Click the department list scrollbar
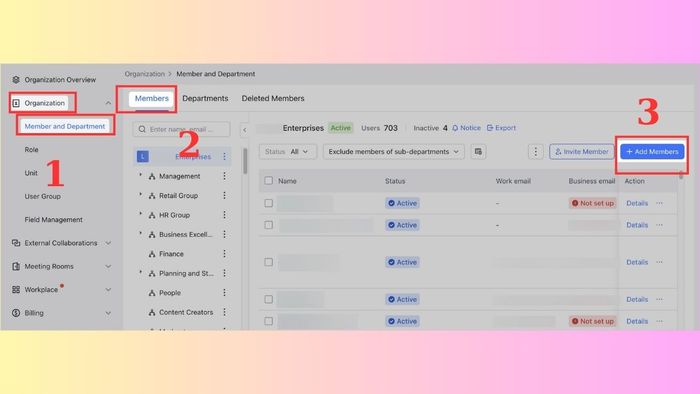Image resolution: width=700 pixels, height=394 pixels. [245, 161]
